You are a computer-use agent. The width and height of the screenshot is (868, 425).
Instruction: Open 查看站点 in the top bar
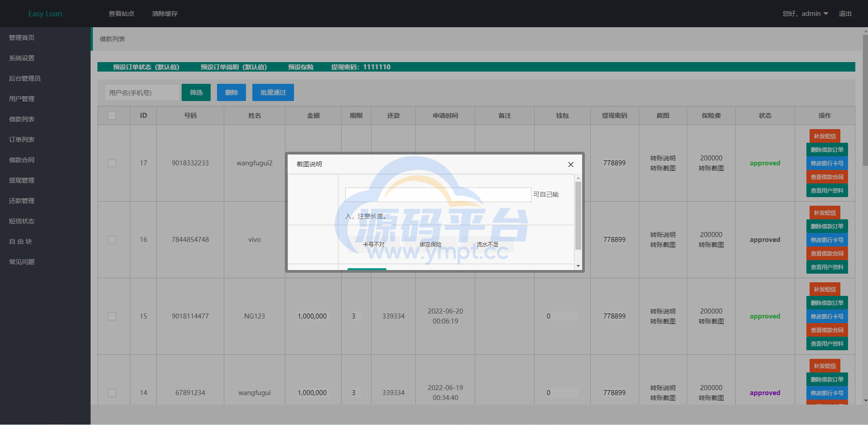[x=121, y=14]
